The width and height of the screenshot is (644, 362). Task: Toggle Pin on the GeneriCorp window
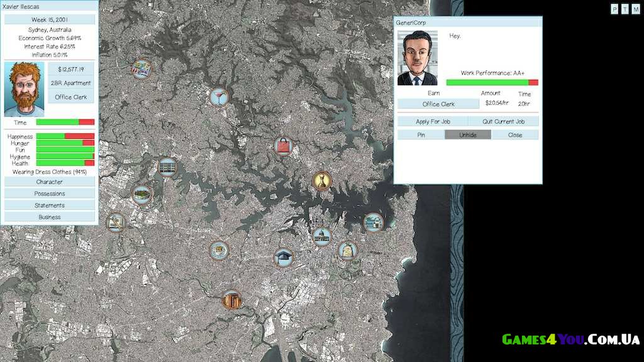pyautogui.click(x=421, y=134)
